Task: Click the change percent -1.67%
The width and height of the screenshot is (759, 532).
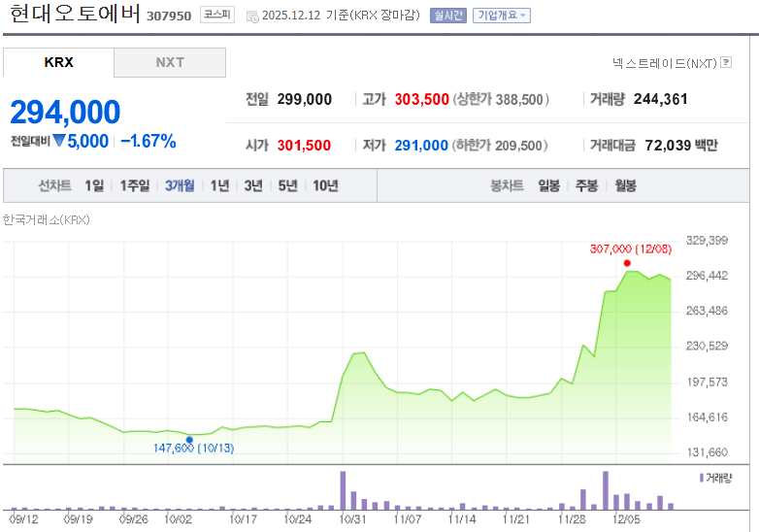Action: pyautogui.click(x=148, y=142)
